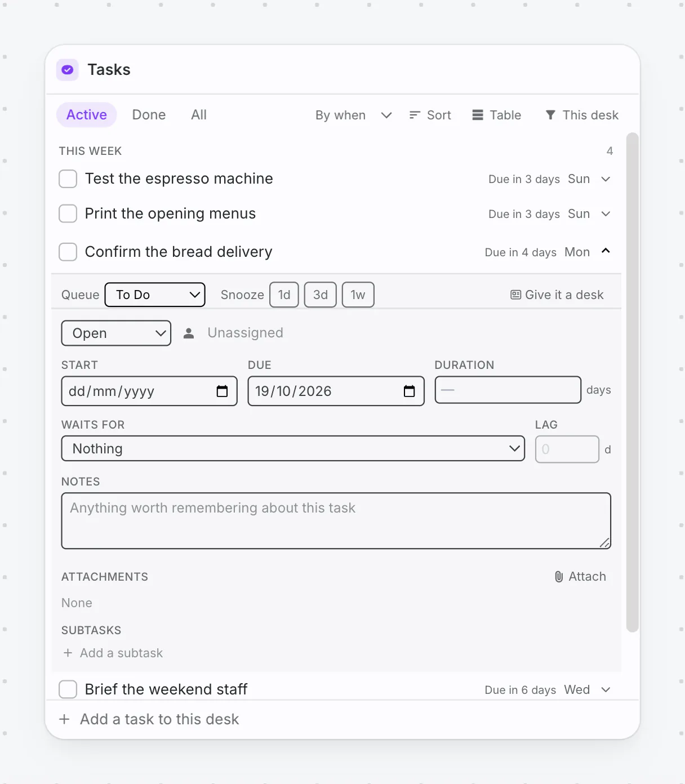Click the Due in 4 days label
The width and height of the screenshot is (685, 784).
tap(521, 252)
